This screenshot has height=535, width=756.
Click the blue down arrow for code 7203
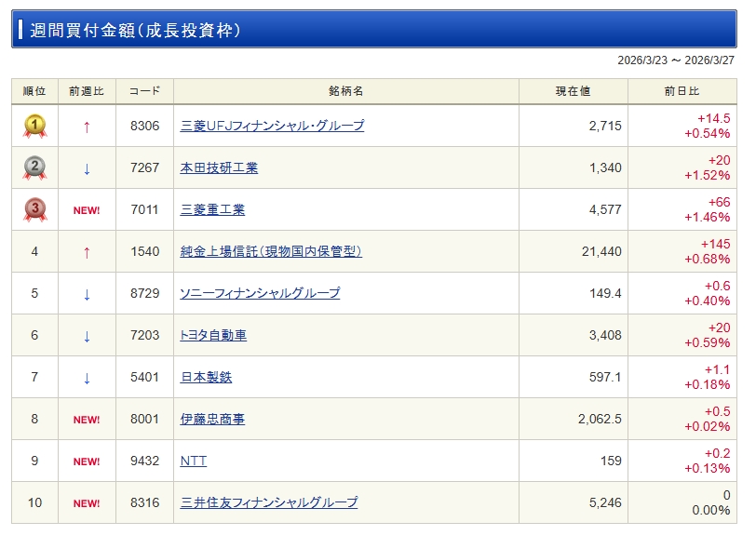87,336
